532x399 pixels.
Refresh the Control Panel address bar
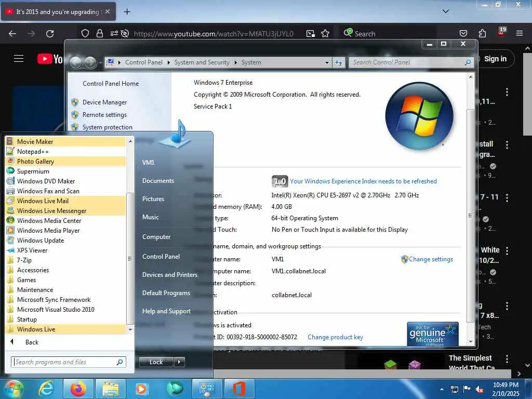[339, 62]
